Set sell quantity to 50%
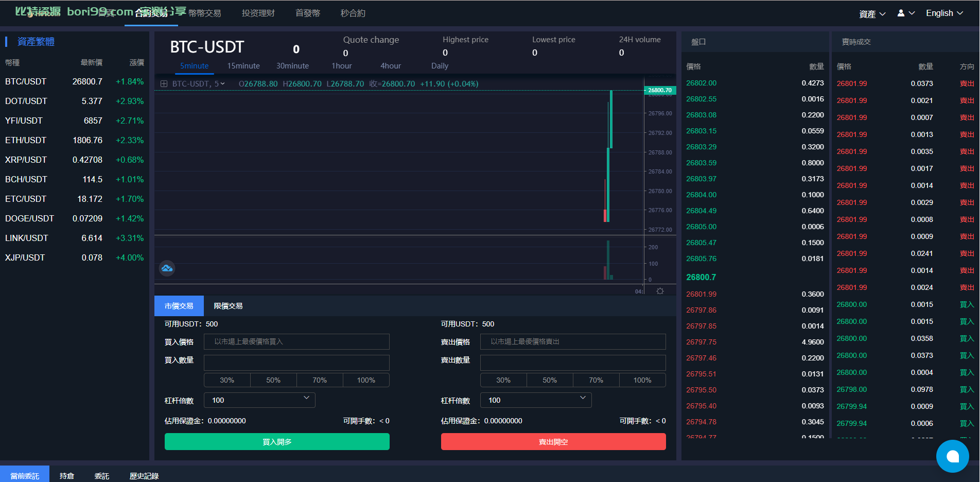This screenshot has height=482, width=980. [x=550, y=380]
